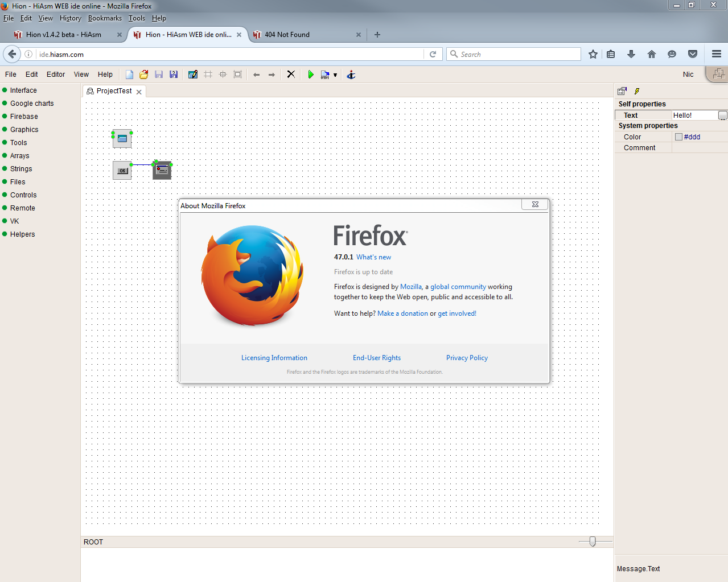Click the #ddd color swatch
Image resolution: width=728 pixels, height=582 pixels.
[x=678, y=137]
